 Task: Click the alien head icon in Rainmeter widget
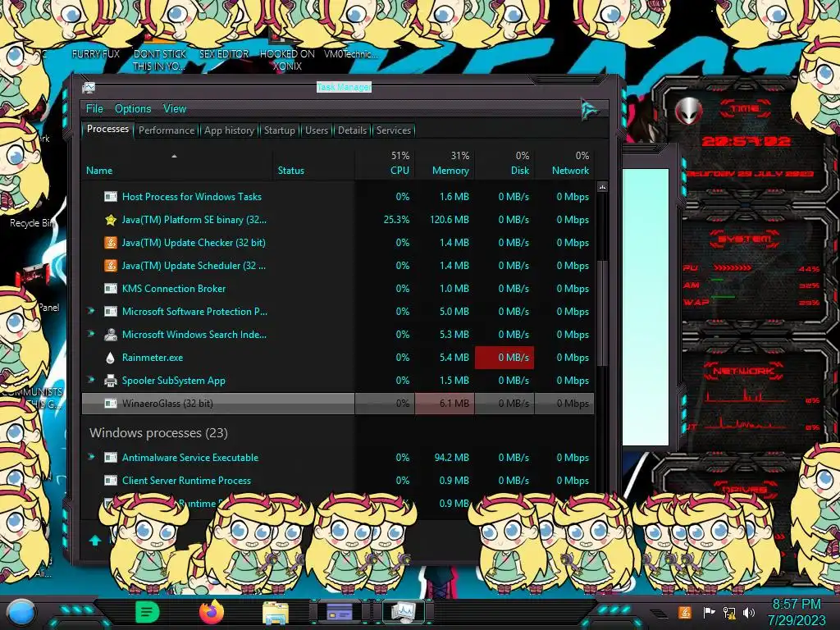tap(688, 111)
